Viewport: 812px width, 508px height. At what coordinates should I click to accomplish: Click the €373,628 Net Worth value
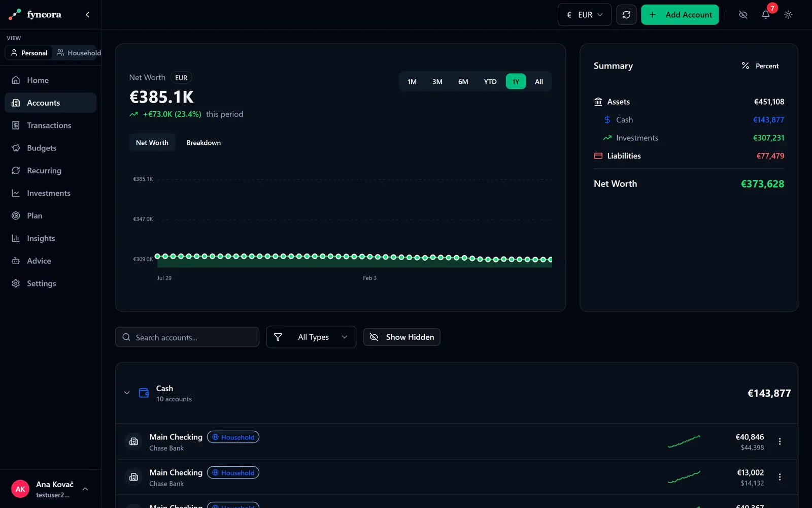point(762,184)
